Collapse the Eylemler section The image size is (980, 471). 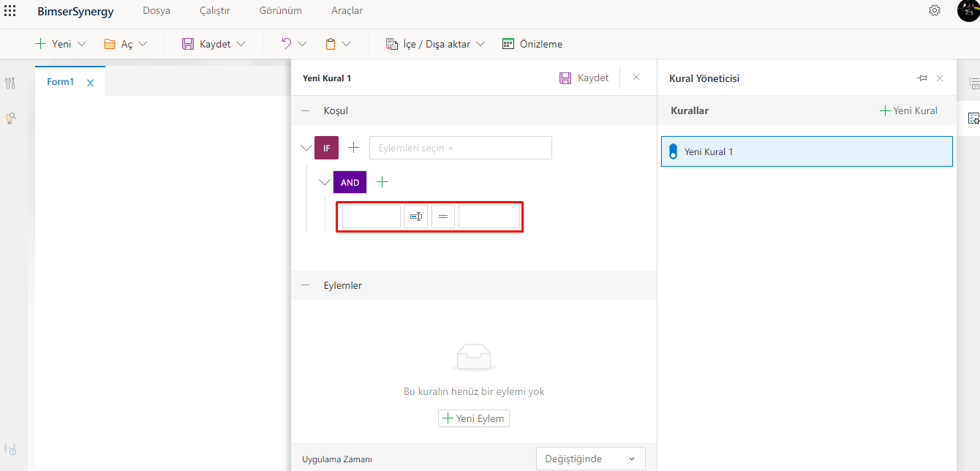tap(305, 285)
